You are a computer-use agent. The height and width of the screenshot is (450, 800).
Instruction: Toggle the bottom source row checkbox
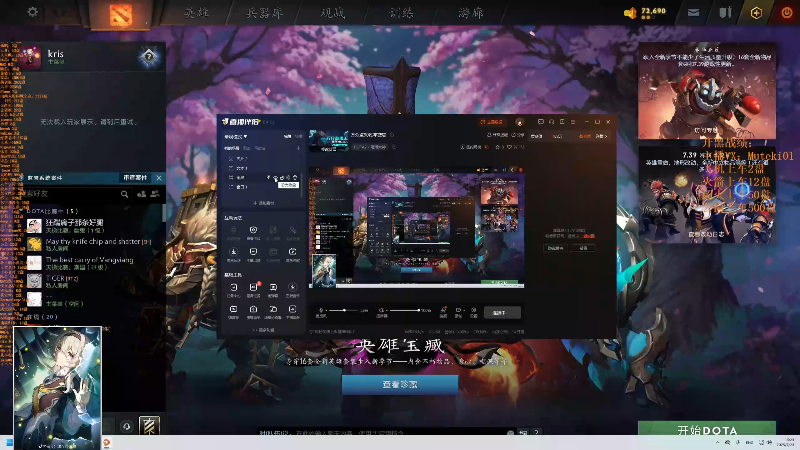tap(231, 187)
